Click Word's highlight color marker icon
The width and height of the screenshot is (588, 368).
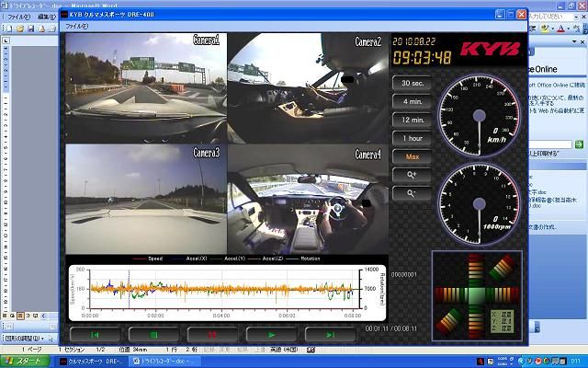(x=545, y=29)
